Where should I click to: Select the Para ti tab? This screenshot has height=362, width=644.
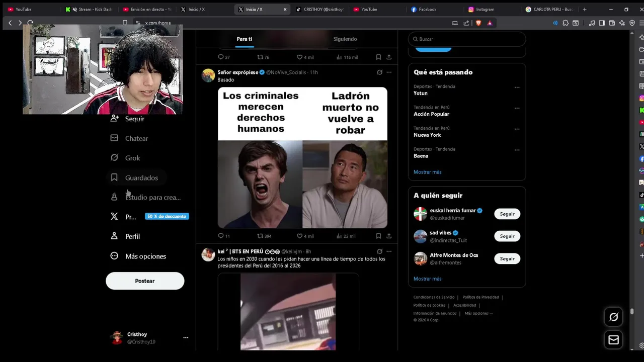[x=245, y=39]
